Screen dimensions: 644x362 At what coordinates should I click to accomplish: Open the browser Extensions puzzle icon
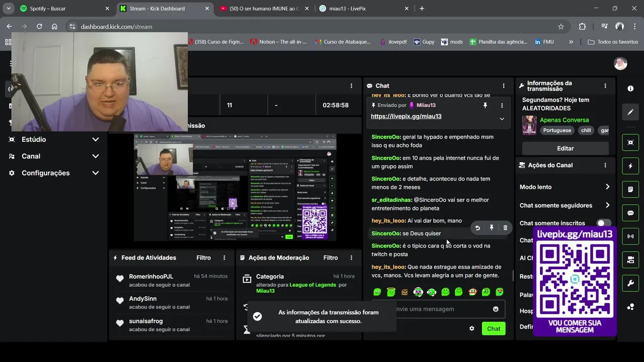click(x=583, y=27)
